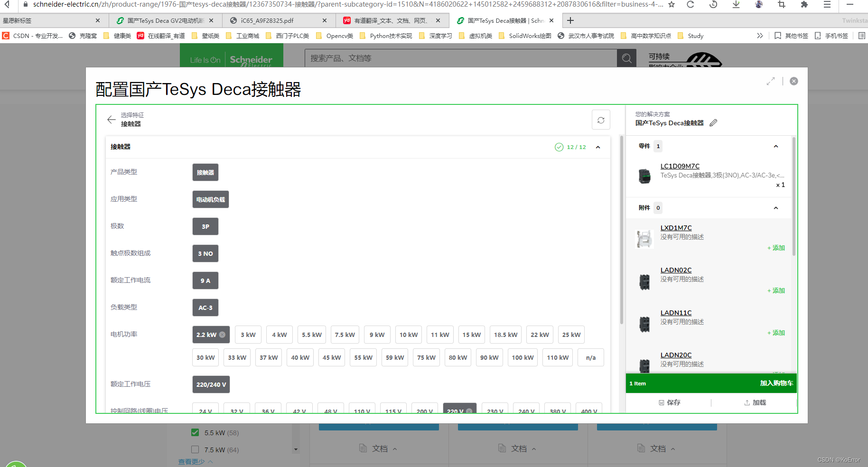Switch to the 有道翻译 browser tab
Viewport: 868px width, 467px height.
[x=392, y=21]
